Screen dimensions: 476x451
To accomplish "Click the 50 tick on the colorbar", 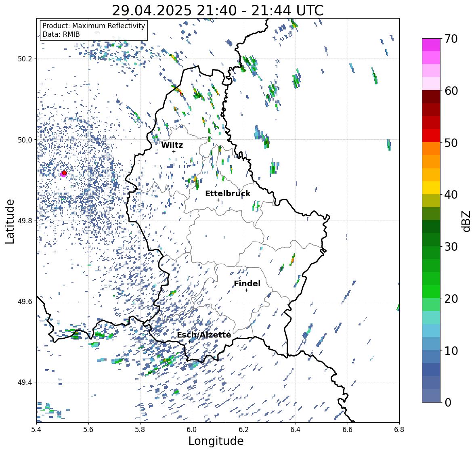I will click(451, 143).
